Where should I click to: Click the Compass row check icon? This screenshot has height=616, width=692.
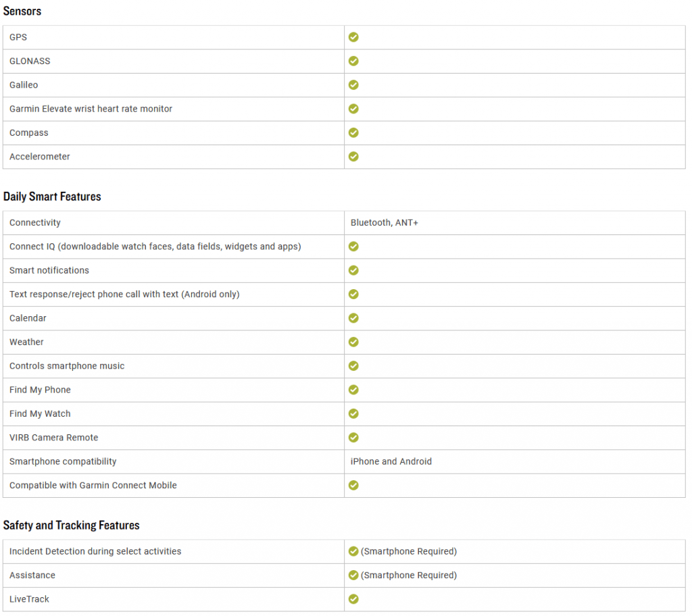(353, 132)
